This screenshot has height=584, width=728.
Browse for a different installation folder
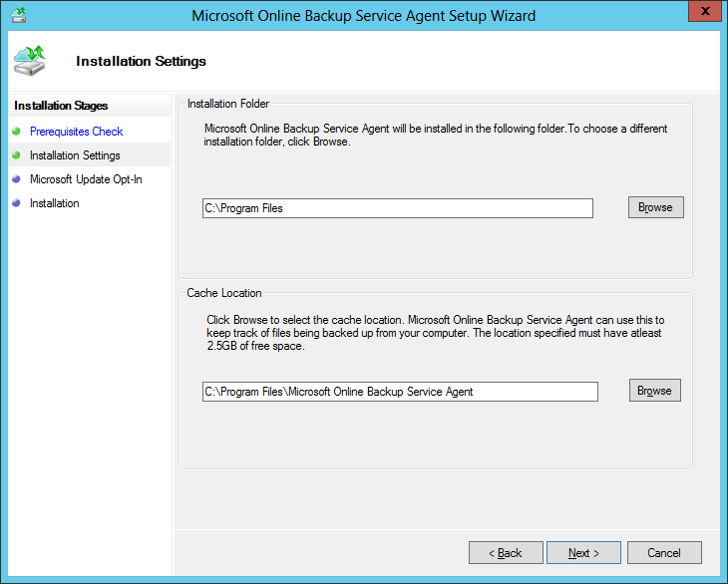(655, 207)
